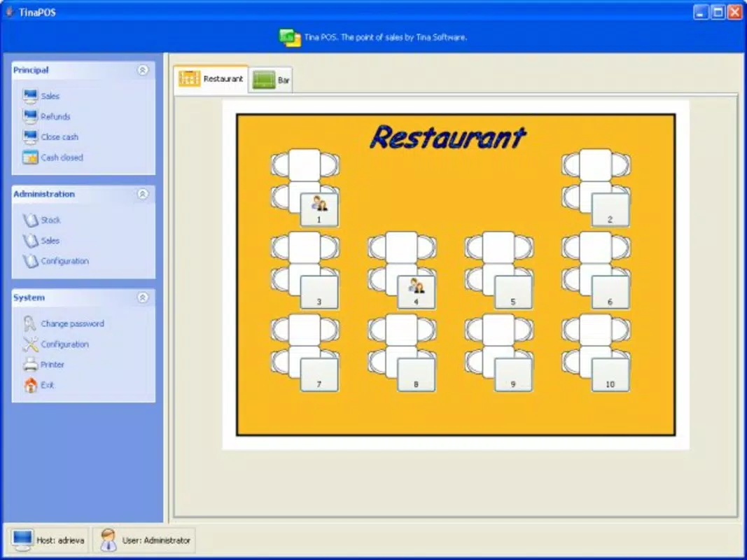Click the Principal panel heading
This screenshot has height=560, width=747.
tap(31, 70)
